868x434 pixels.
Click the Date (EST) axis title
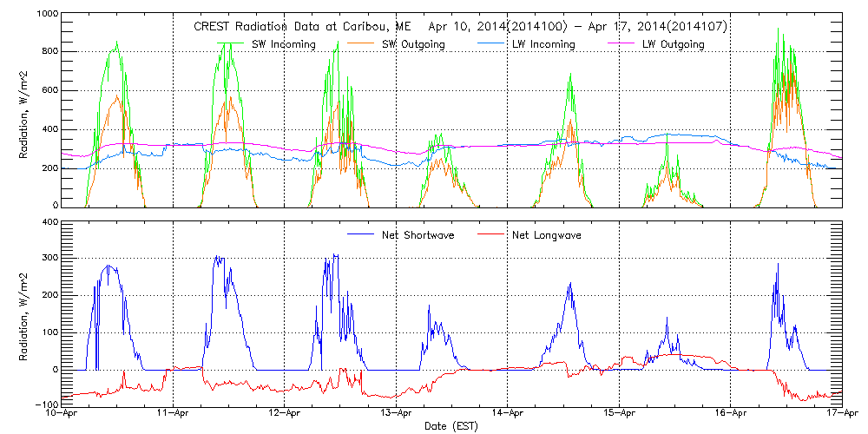point(451,427)
